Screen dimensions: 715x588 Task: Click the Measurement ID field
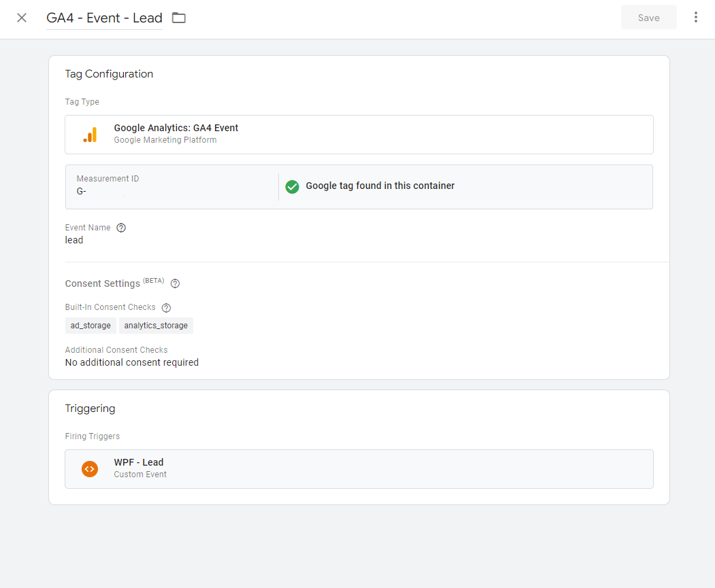click(172, 187)
